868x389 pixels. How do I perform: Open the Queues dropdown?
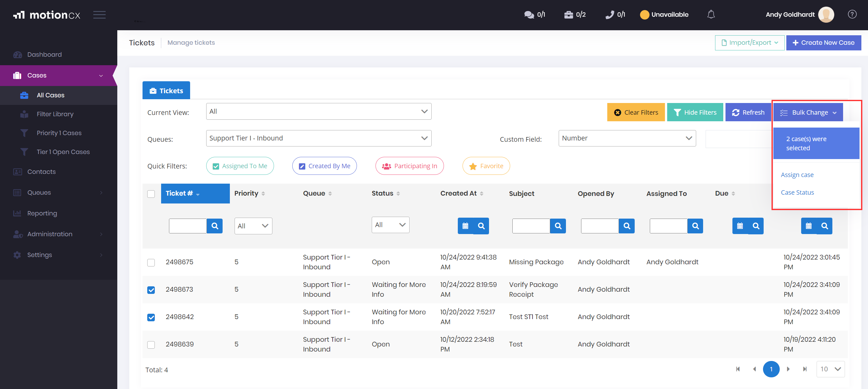tap(319, 138)
